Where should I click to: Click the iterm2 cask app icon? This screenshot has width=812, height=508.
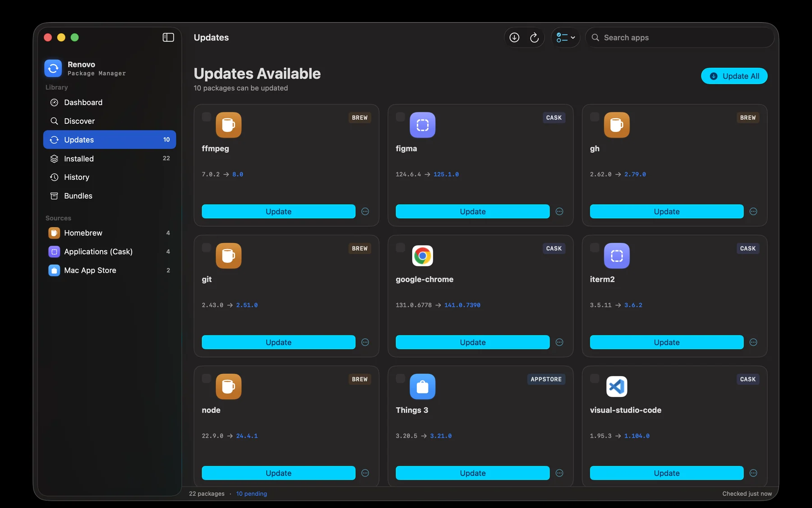click(x=617, y=256)
